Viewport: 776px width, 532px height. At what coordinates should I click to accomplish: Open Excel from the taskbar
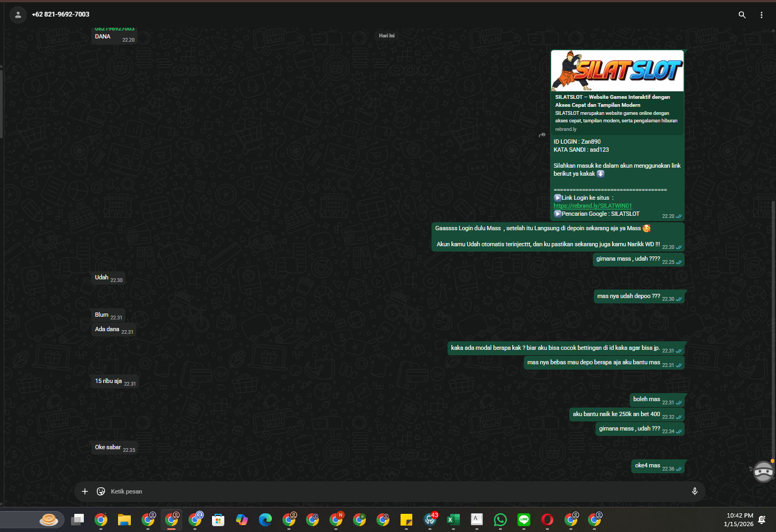[453, 520]
